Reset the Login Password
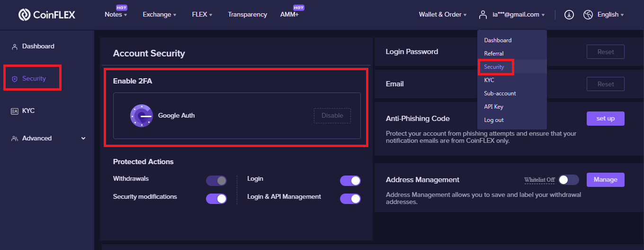Viewport: 644px width, 250px height. point(605,52)
